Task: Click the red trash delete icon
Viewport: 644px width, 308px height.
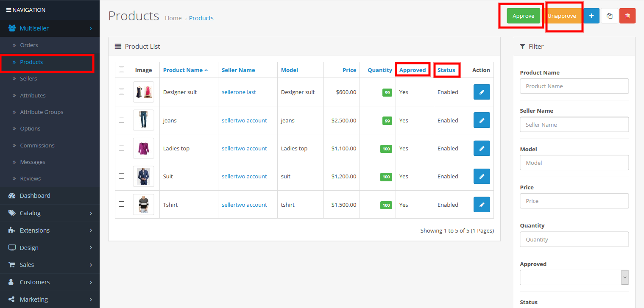Action: pos(627,16)
